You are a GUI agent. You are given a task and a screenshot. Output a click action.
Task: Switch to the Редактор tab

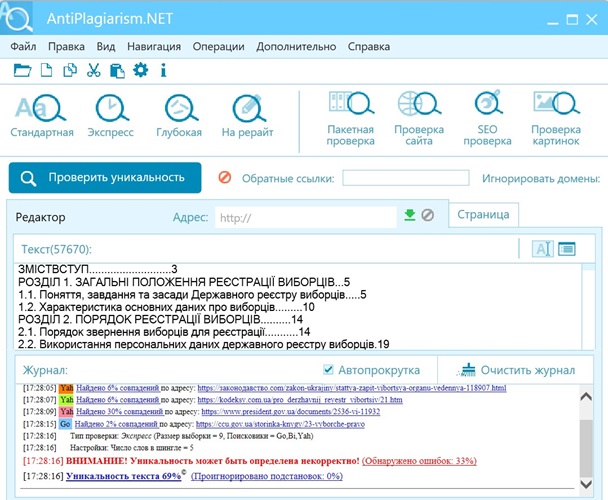tap(40, 217)
